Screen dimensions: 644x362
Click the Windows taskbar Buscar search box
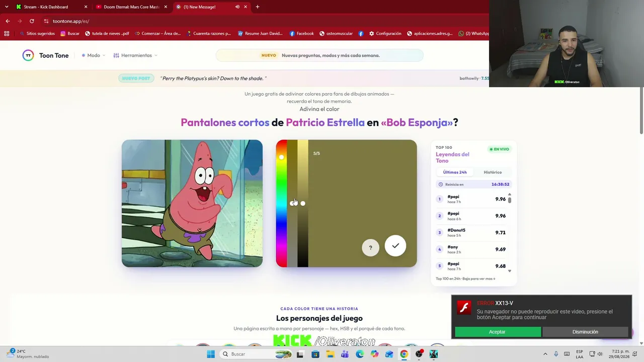click(x=256, y=354)
